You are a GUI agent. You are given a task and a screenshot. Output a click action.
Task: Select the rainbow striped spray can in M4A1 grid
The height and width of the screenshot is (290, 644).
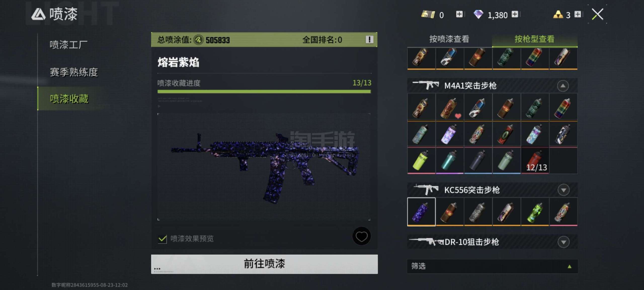(563, 108)
